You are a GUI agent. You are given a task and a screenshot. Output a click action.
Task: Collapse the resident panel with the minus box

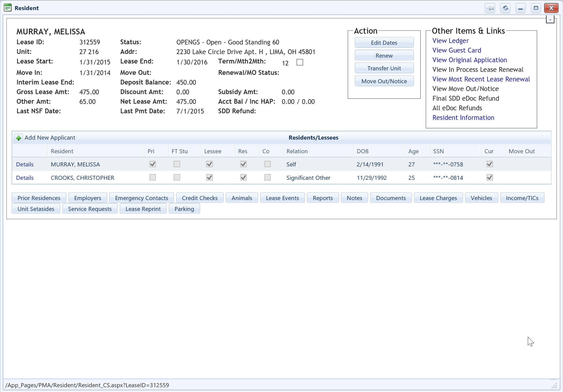click(x=550, y=19)
